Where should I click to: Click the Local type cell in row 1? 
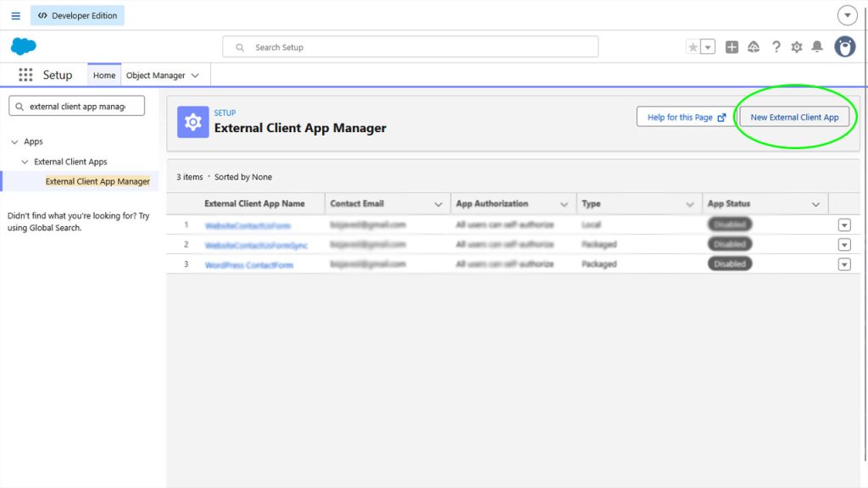pos(591,225)
